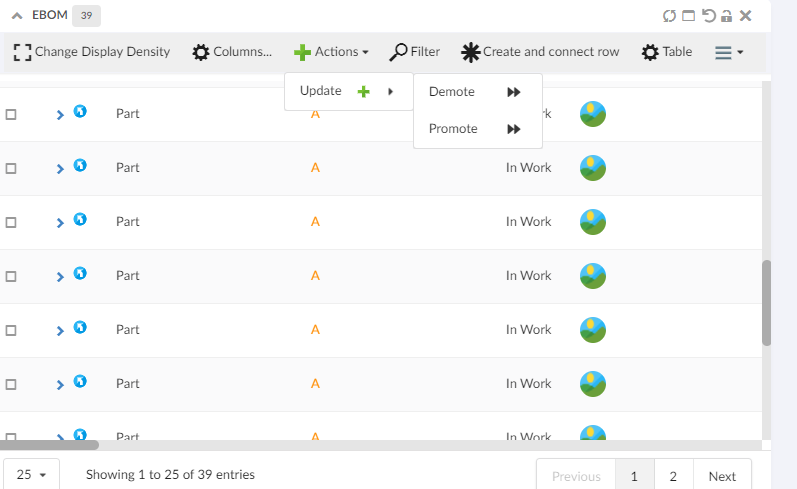Click the window maximize icon beside refresh
Screen dimensions: 797x489
coord(688,16)
